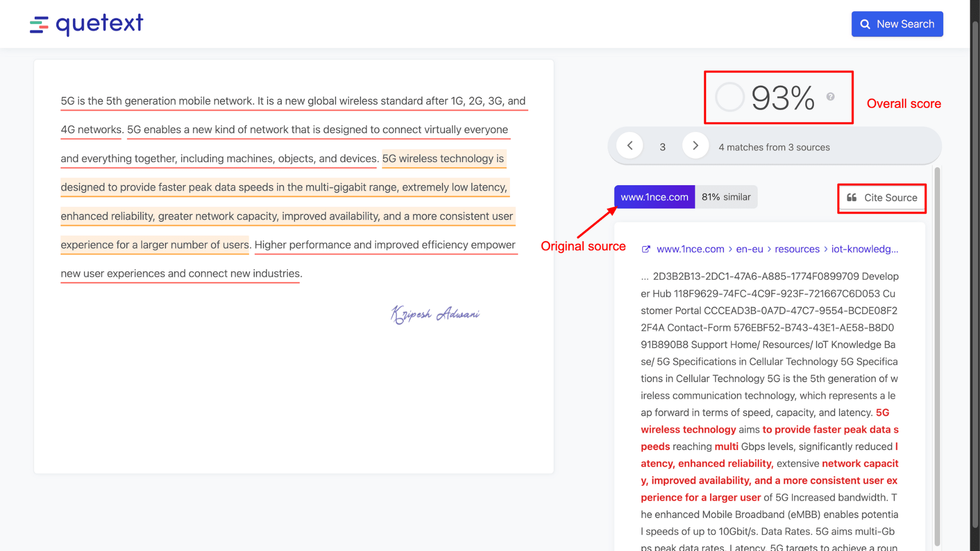Click the resources breadcrumb link

[797, 249]
